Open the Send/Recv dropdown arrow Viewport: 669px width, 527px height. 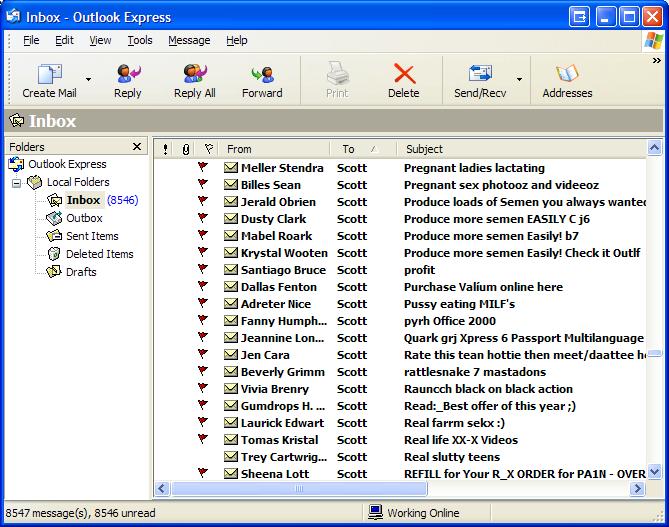point(519,79)
